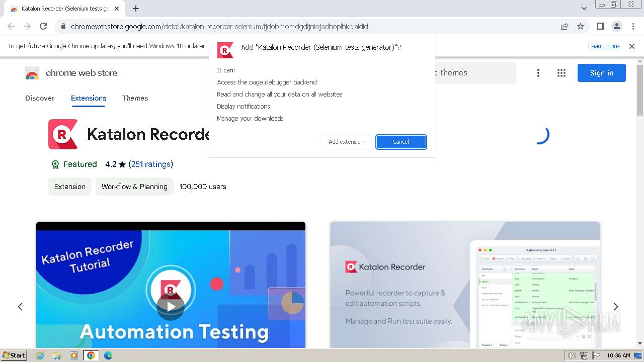Click the browser Forward arrow

pos(27,26)
